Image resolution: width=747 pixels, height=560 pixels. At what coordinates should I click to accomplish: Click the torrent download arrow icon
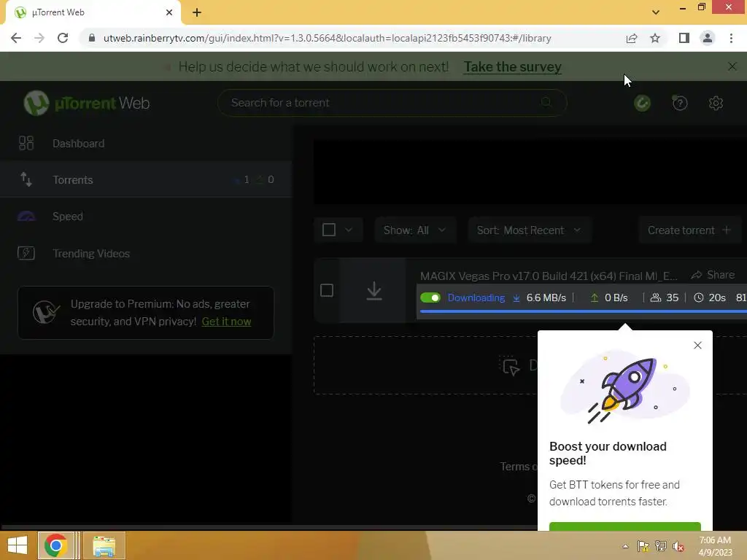(374, 290)
